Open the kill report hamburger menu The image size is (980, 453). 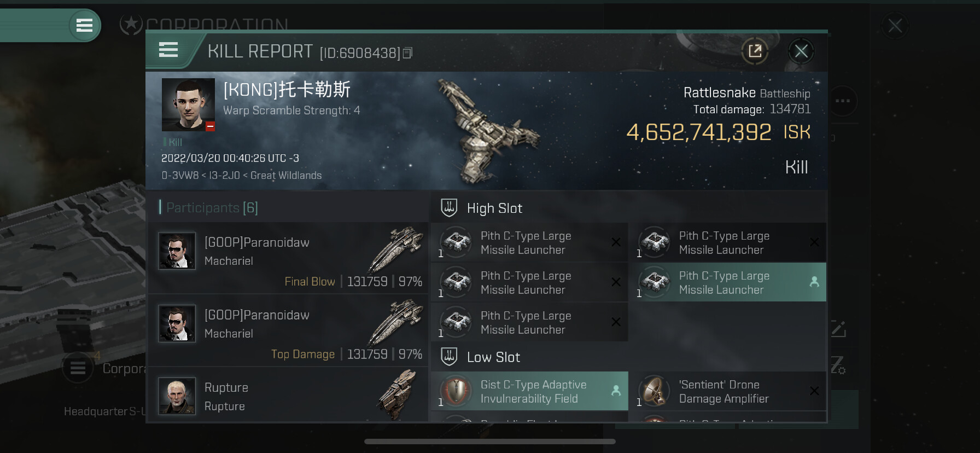(168, 50)
